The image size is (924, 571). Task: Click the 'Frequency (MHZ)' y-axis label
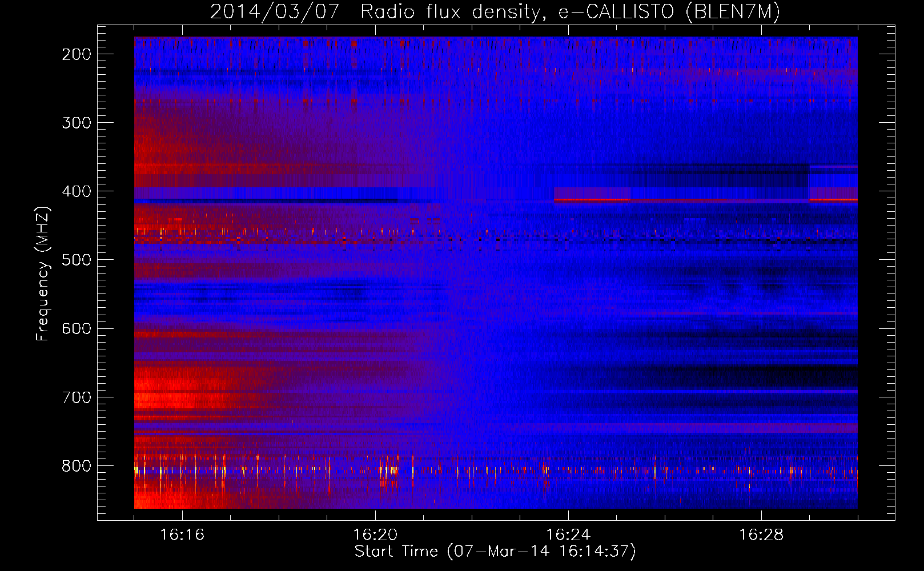43,274
